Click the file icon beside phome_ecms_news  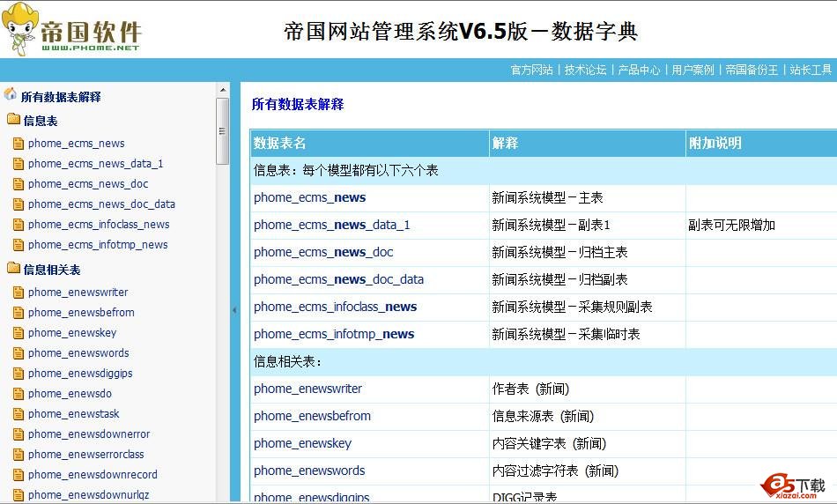tap(19, 144)
